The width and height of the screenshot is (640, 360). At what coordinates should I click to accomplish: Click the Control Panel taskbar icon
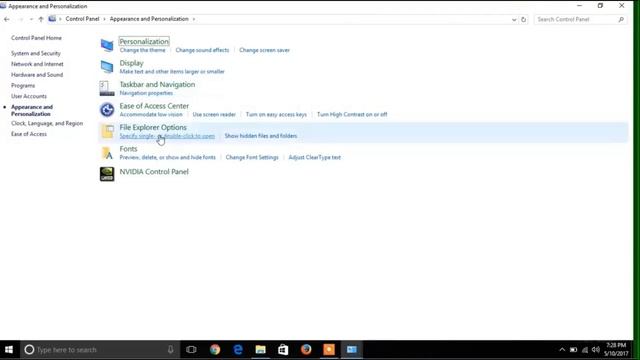click(351, 350)
